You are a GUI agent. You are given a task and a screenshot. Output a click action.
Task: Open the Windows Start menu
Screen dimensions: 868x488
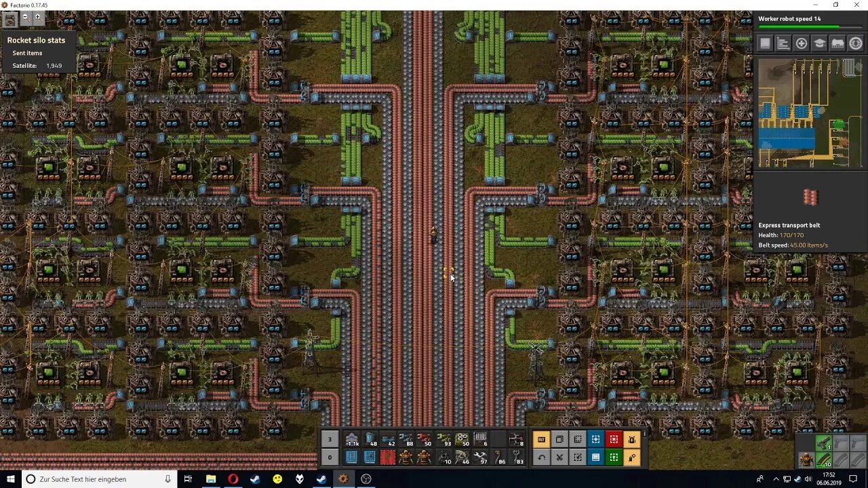10,479
